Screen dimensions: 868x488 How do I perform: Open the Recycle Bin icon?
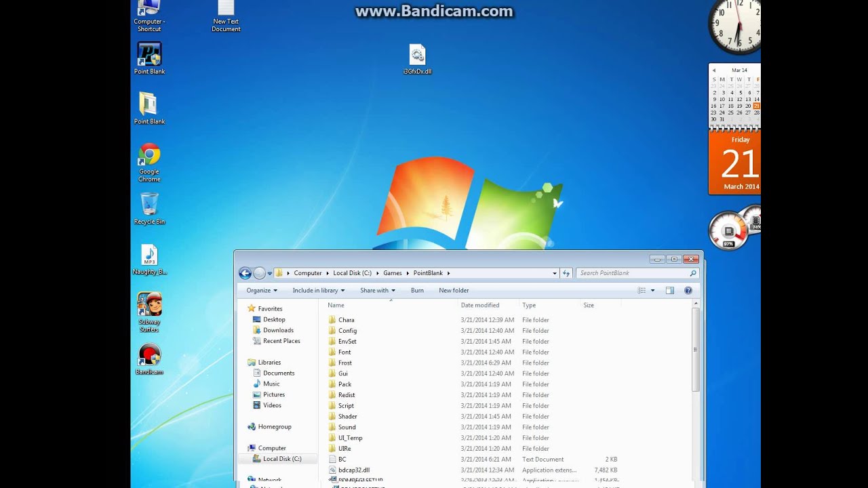tap(149, 209)
